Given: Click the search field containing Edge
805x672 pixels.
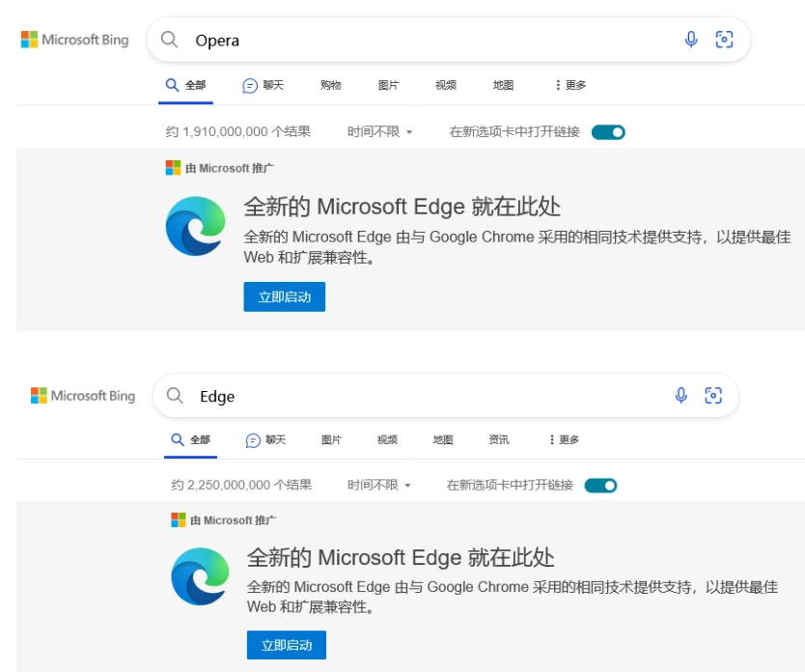Looking at the screenshot, I should (446, 396).
